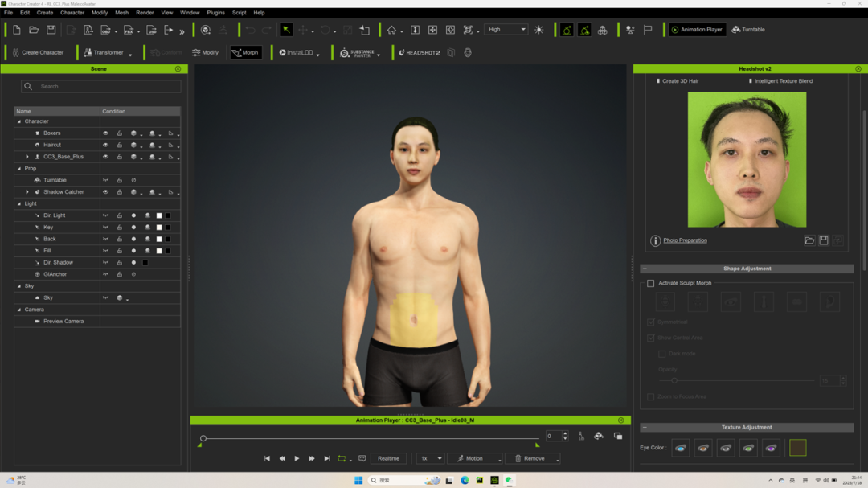Hide the Haircut item with eye icon

pyautogui.click(x=105, y=146)
